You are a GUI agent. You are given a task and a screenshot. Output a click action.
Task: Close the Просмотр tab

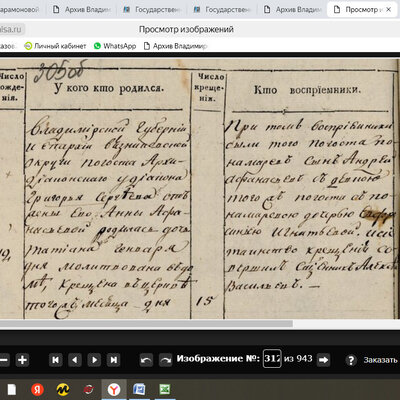[x=388, y=10]
